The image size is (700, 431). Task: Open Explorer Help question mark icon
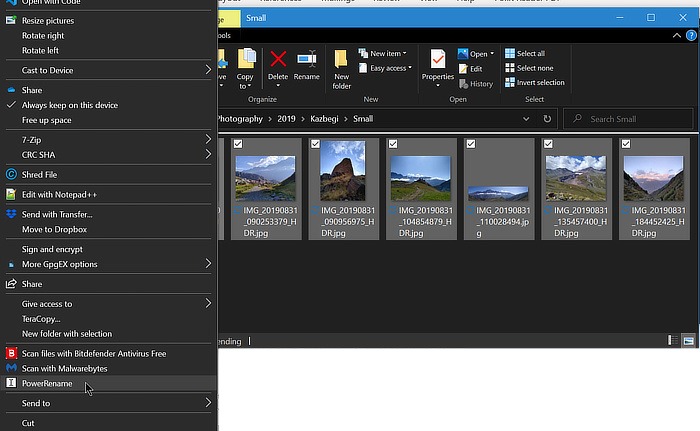[691, 35]
